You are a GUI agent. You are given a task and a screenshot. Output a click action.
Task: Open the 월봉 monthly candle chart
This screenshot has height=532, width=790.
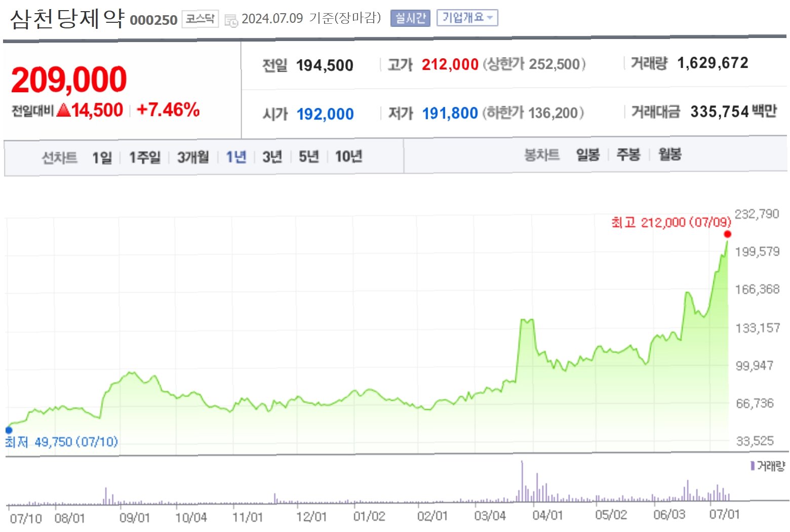tap(669, 155)
